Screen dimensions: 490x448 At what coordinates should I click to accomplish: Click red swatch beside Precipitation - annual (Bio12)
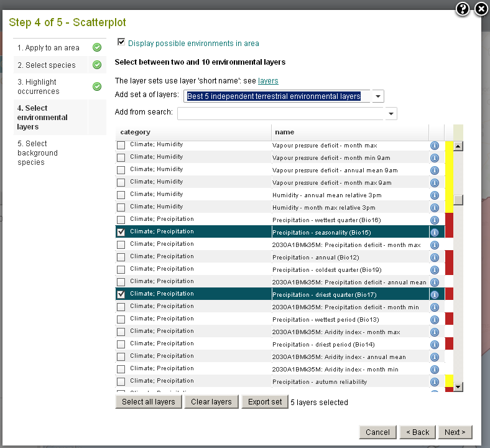(x=449, y=258)
